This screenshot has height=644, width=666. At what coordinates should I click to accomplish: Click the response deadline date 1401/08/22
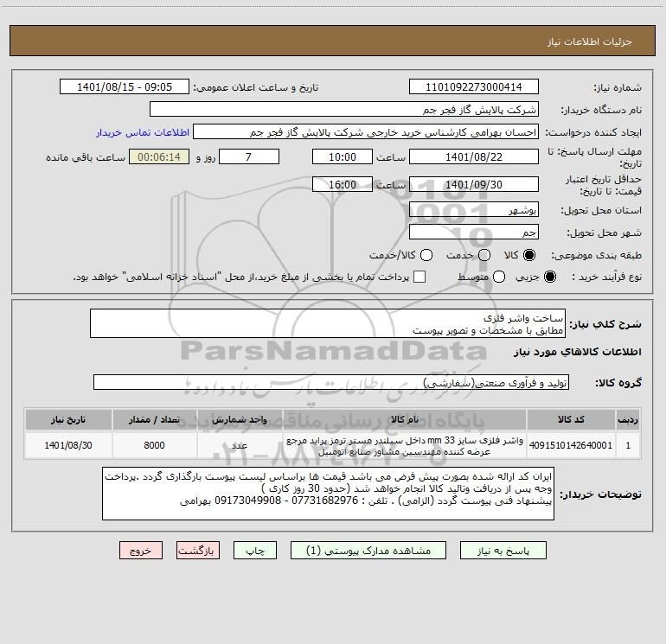[474, 156]
